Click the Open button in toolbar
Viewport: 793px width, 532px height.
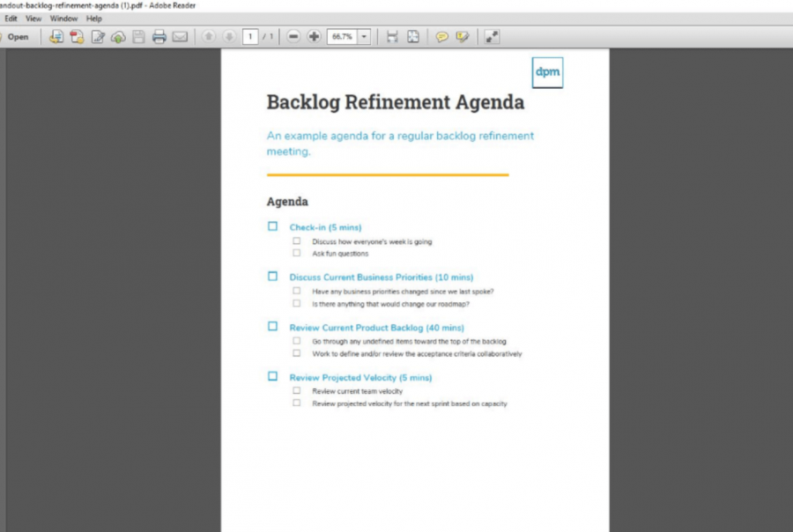pos(15,37)
